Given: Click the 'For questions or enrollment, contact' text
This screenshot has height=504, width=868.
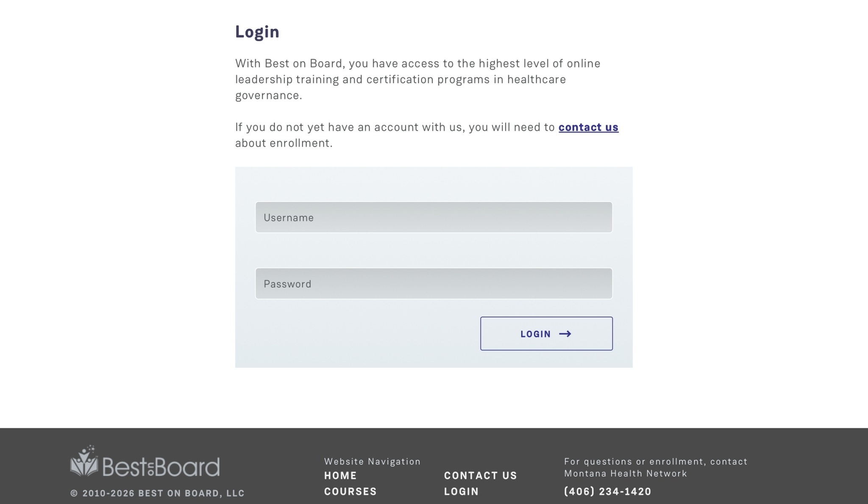Looking at the screenshot, I should tap(656, 462).
